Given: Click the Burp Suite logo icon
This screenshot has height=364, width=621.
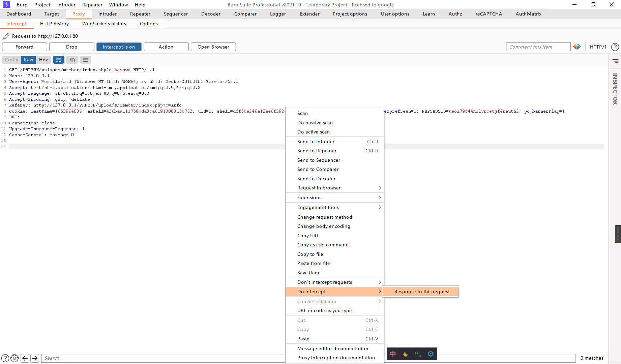Looking at the screenshot, I should click(6, 4).
